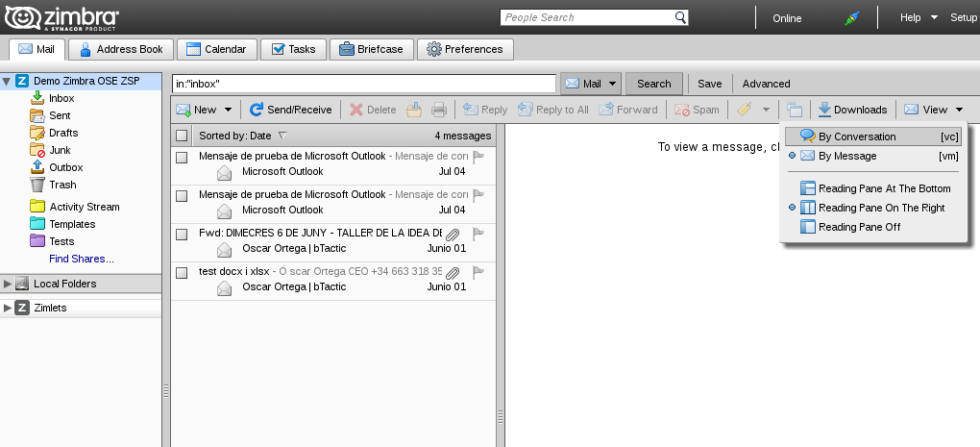Expand the Local Folders section

pyautogui.click(x=8, y=284)
